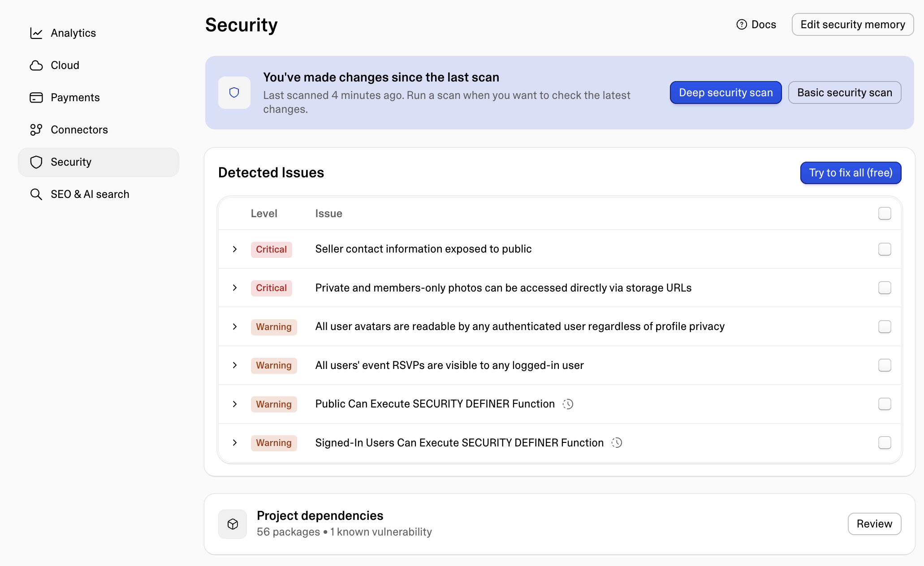Check the Private members-only photos issue checkbox
This screenshot has height=566, width=924.
pos(885,288)
